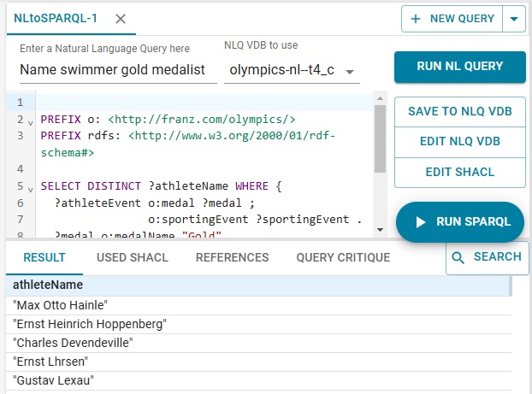The image size is (532, 394).
Task: Click the editor scrollbar down arrow
Action: coord(380,230)
